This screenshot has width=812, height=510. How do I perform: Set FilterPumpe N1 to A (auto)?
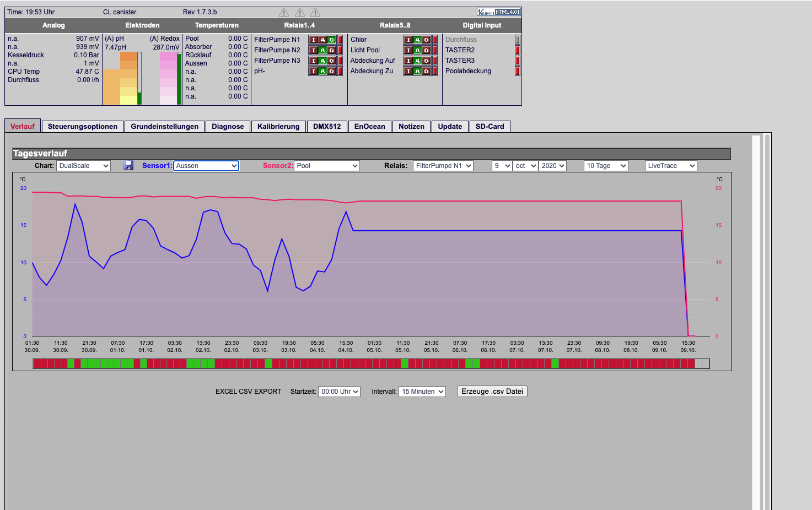coord(322,40)
